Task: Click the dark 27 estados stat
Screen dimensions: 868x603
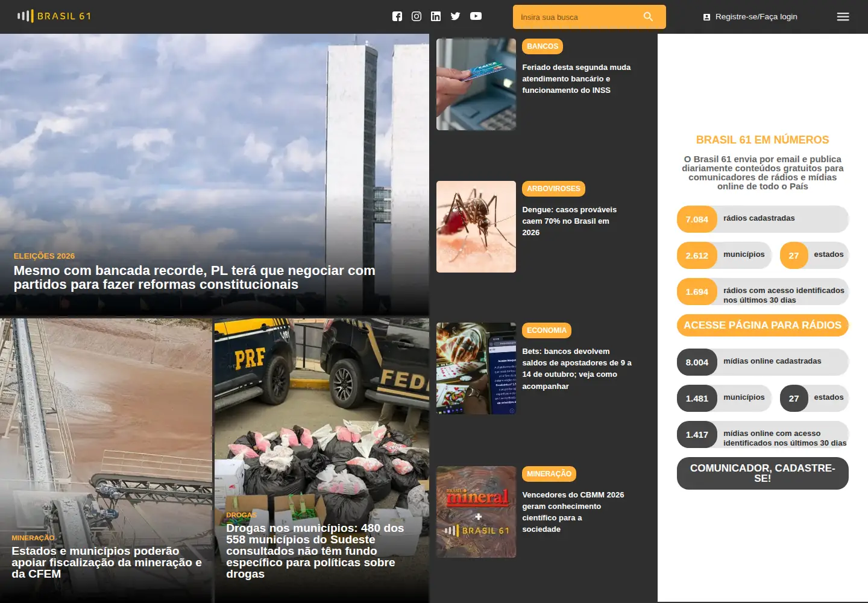Action: tap(814, 398)
